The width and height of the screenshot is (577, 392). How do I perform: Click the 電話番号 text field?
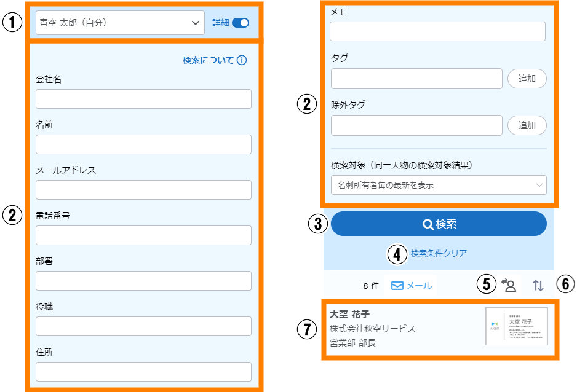[143, 235]
